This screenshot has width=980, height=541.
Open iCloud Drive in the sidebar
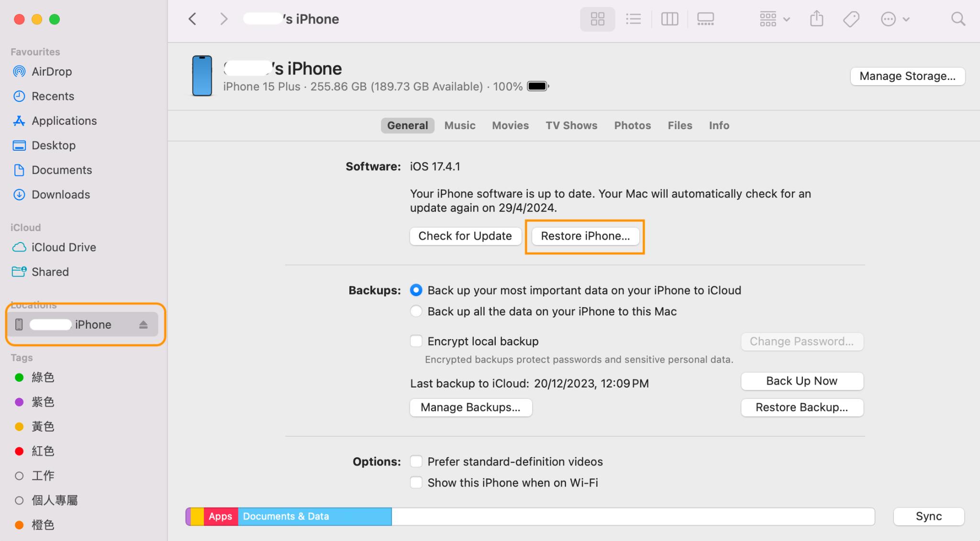(x=64, y=247)
